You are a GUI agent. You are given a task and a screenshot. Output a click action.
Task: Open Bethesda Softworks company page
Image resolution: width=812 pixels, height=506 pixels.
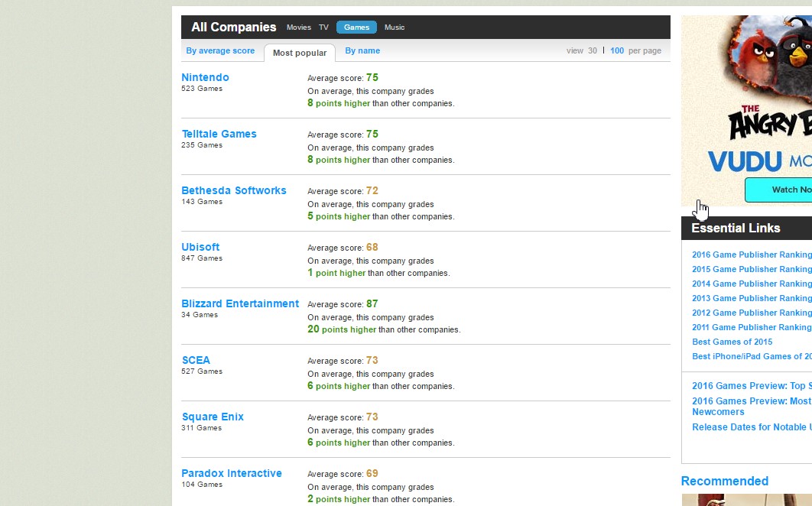click(233, 190)
